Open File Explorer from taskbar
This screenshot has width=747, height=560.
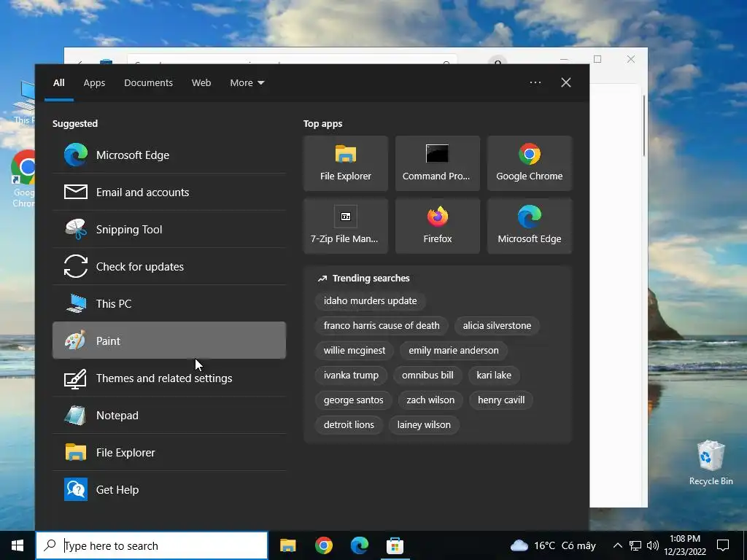coord(287,545)
